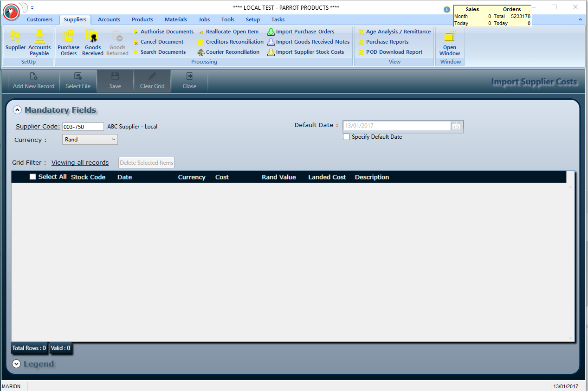
Task: Click the Landed Cost column header
Action: (x=327, y=177)
